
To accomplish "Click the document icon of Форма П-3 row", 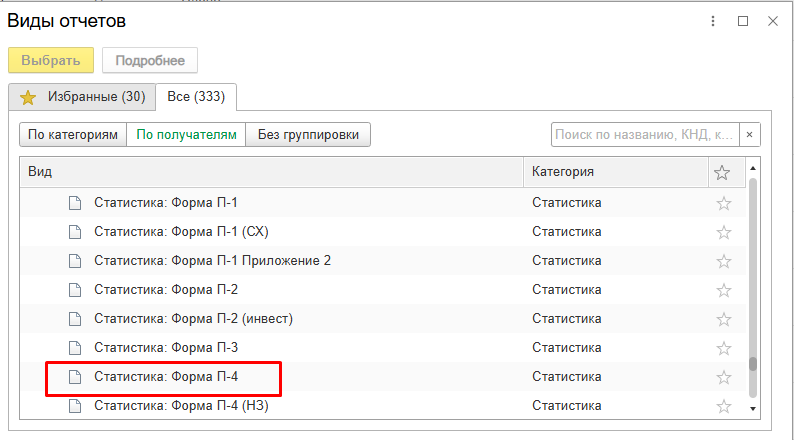I will (x=75, y=348).
